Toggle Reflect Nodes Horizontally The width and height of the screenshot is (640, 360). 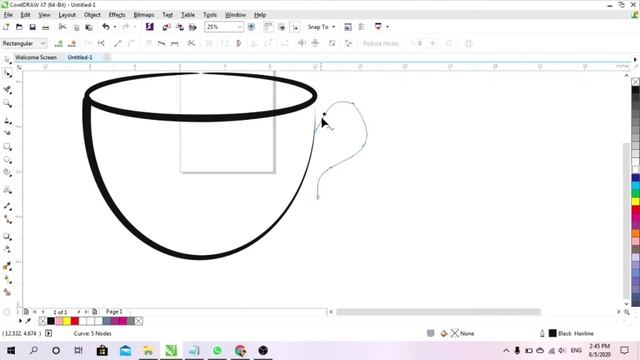click(302, 43)
